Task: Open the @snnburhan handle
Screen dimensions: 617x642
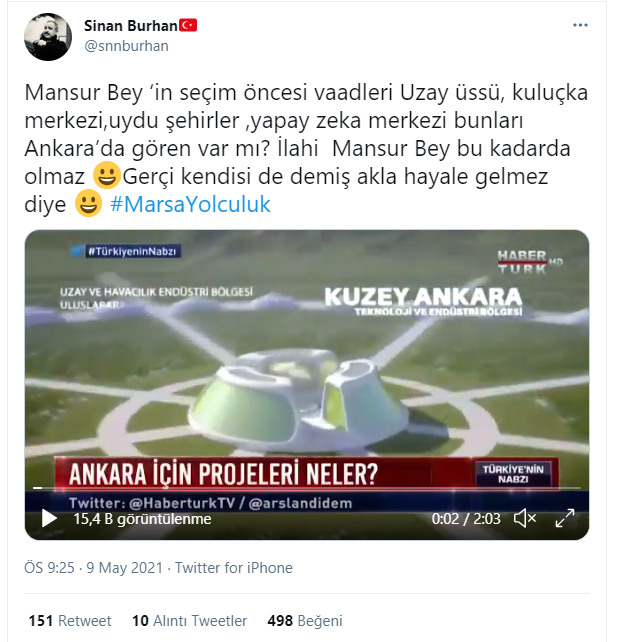Action: pyautogui.click(x=127, y=46)
